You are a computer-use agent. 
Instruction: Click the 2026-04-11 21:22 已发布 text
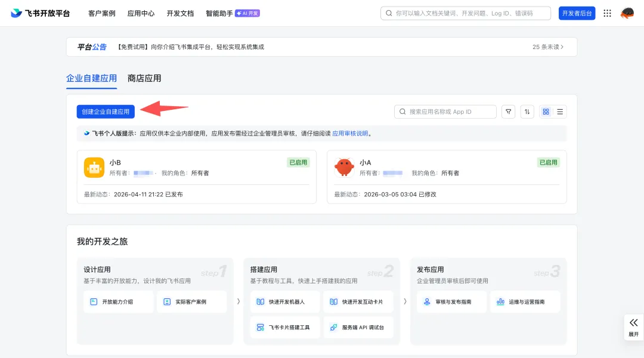[x=148, y=195]
